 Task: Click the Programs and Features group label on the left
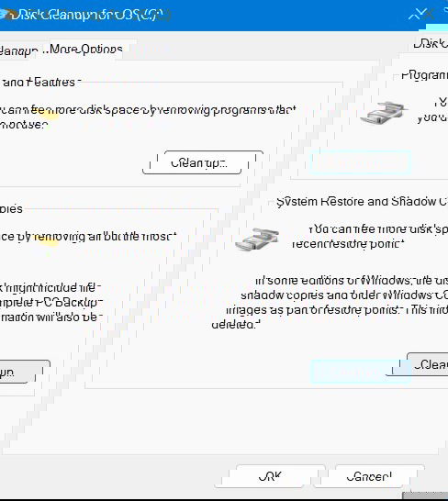39,83
